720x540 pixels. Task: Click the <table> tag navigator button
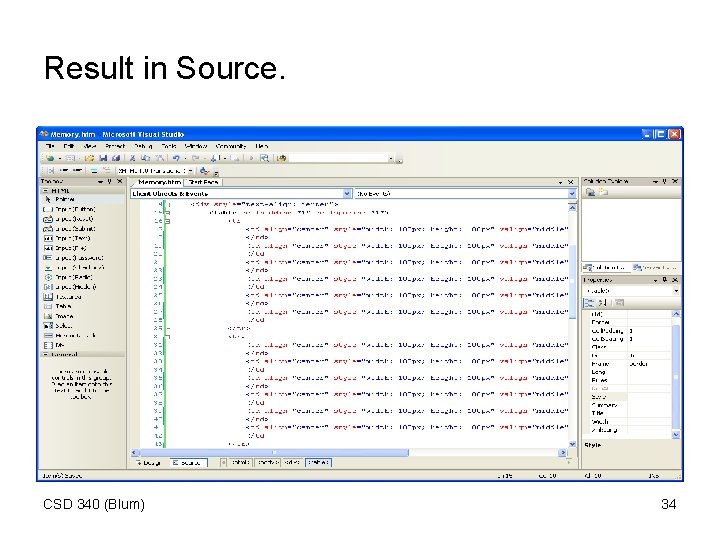(318, 462)
